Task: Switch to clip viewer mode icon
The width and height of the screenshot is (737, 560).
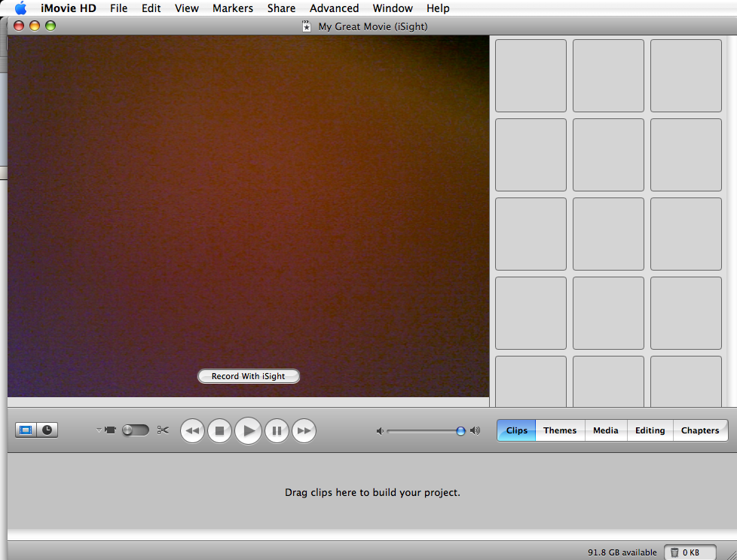Action: click(26, 430)
